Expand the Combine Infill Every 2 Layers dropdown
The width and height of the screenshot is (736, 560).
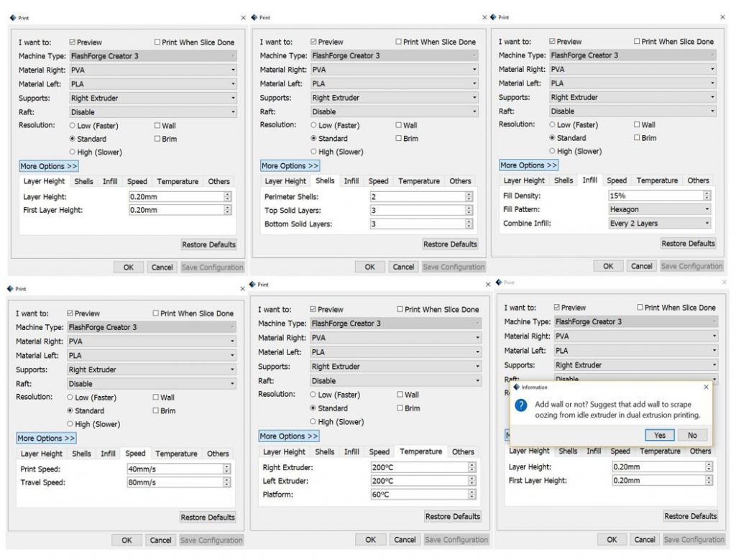(660, 224)
